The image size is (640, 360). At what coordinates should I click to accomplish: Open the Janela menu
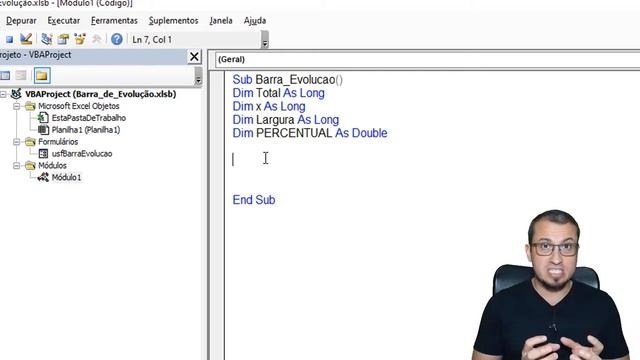click(x=221, y=20)
